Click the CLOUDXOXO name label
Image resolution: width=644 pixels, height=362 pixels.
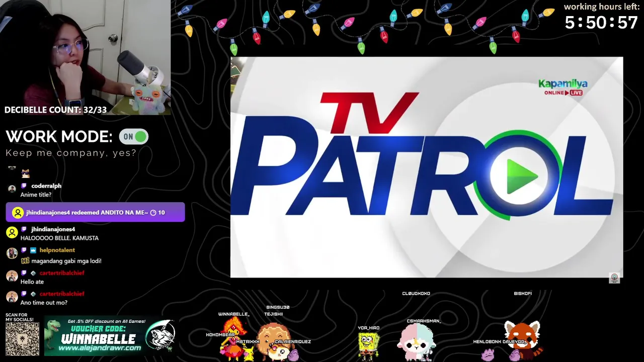click(416, 294)
